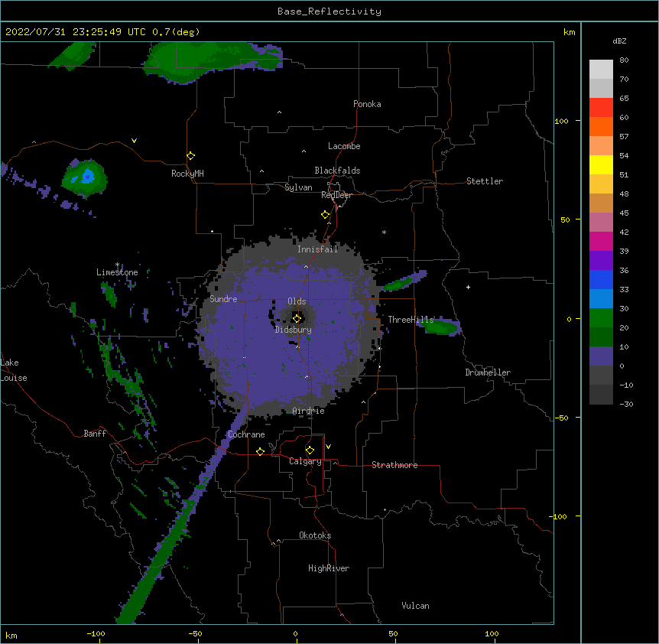Click the green echo east of ThreeHills
Viewport: 659px width, 644px height.
pyautogui.click(x=441, y=326)
